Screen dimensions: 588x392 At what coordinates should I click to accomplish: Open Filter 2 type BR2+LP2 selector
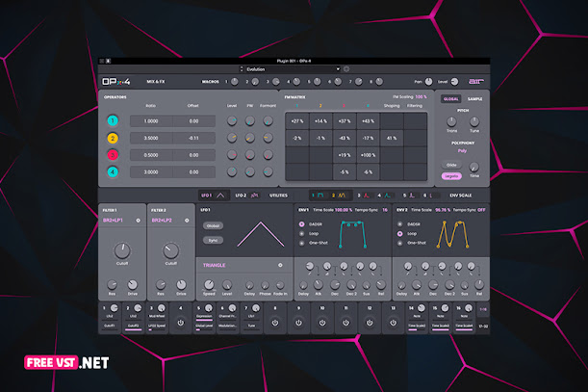(x=162, y=221)
